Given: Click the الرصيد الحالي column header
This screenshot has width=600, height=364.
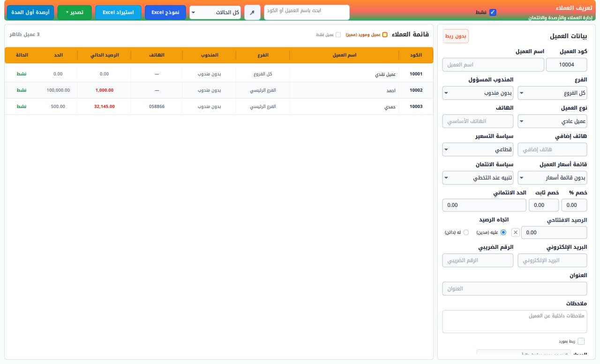Looking at the screenshot, I should click(x=105, y=55).
